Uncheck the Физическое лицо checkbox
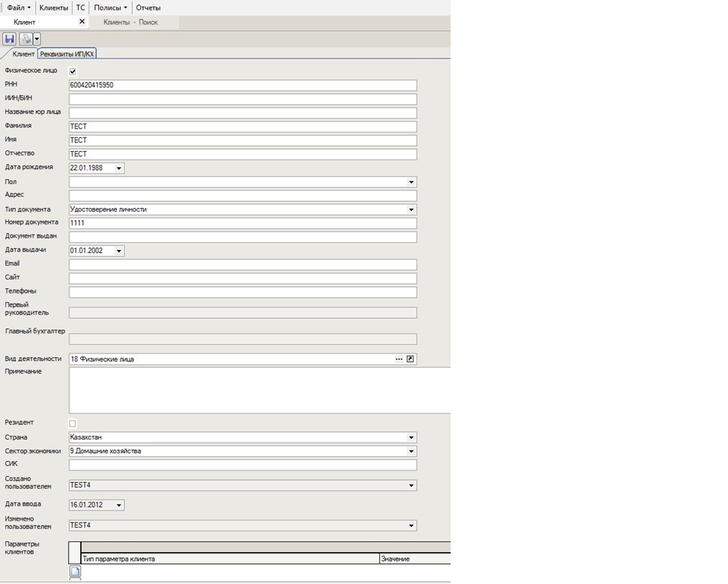 [x=72, y=72]
